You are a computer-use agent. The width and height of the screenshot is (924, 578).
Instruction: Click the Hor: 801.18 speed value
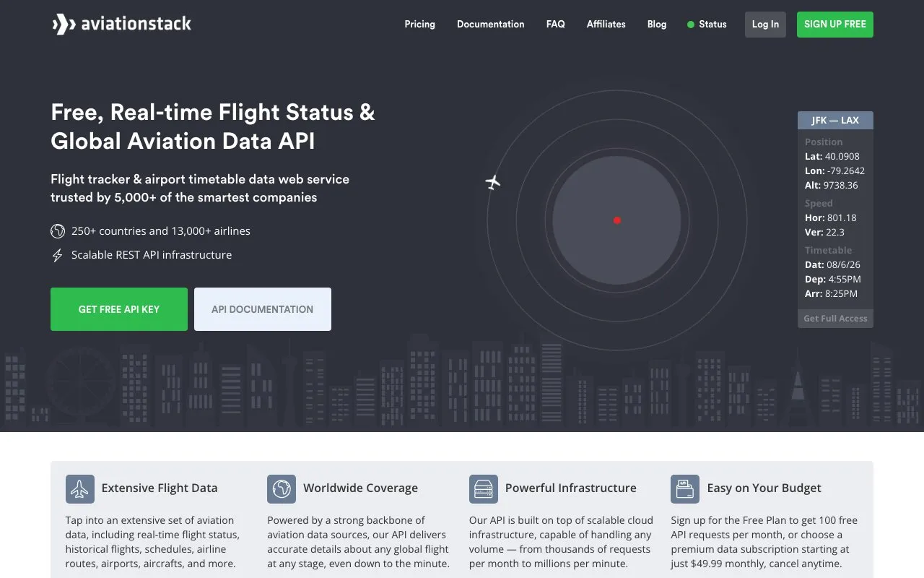click(831, 218)
